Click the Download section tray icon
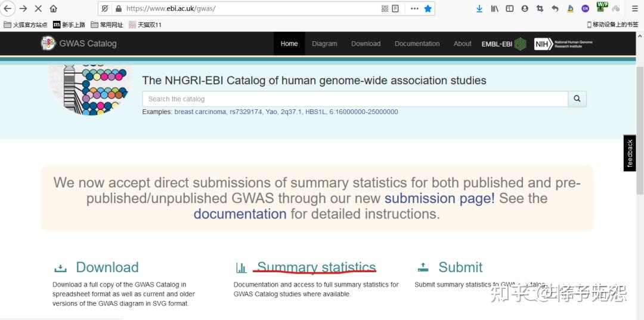The height and width of the screenshot is (320, 644). (60, 268)
